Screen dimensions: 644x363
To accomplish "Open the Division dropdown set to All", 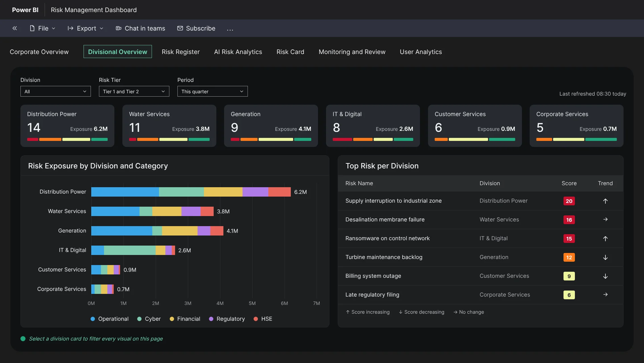I will tap(56, 92).
